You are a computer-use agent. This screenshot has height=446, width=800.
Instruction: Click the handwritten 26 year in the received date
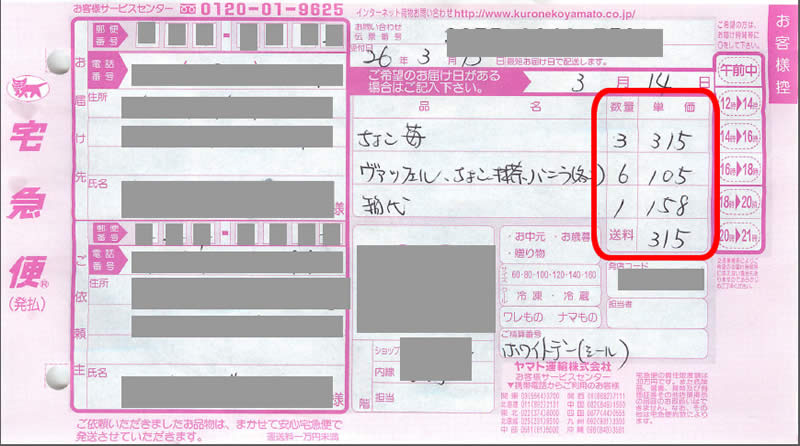378,58
